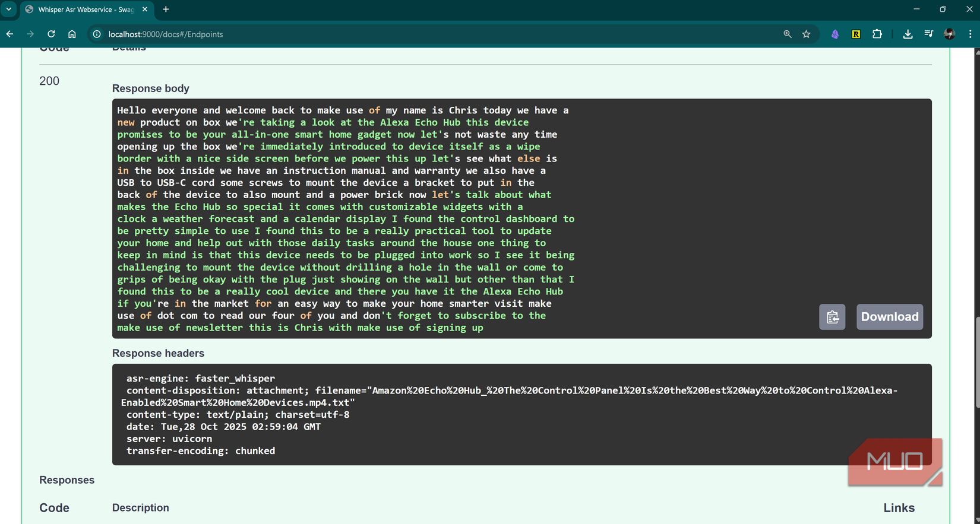Viewport: 980px width, 524px height.
Task: Expand the tab search dropdown
Action: click(x=9, y=9)
